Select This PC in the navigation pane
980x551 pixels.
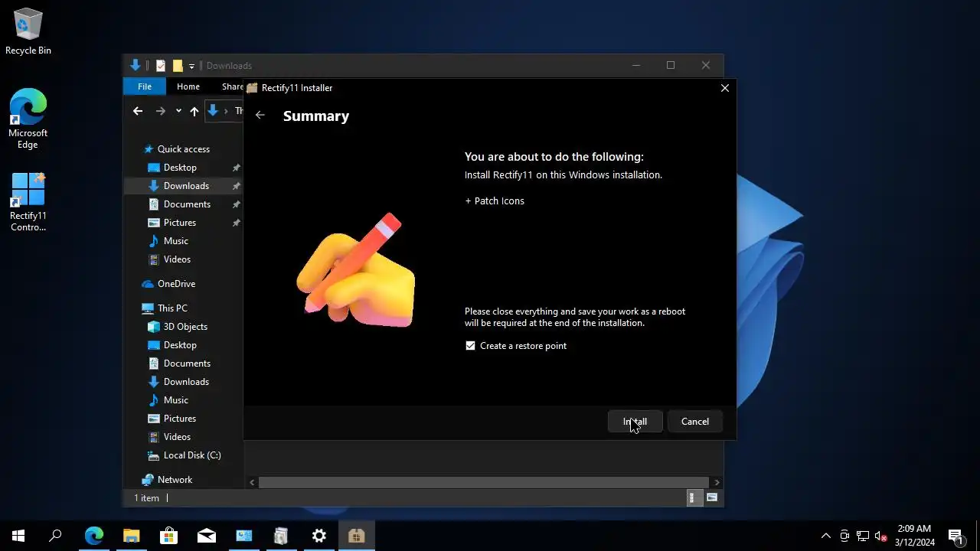pyautogui.click(x=172, y=308)
